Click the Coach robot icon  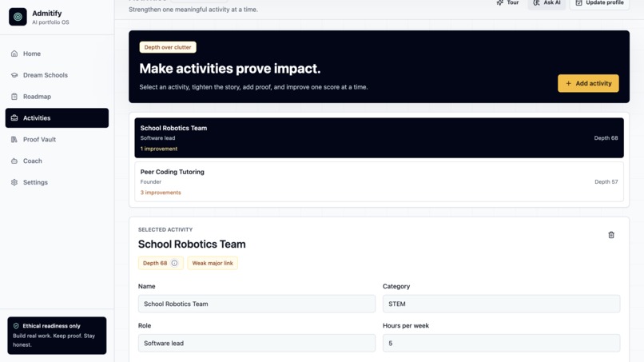pyautogui.click(x=14, y=161)
